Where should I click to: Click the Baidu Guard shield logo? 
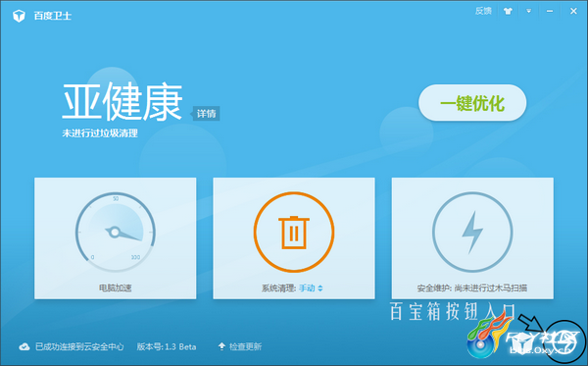19,16
